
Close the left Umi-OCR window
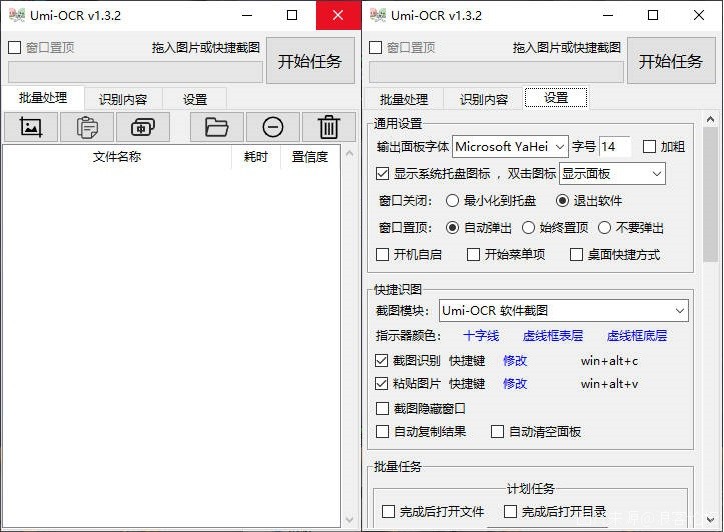(x=338, y=15)
